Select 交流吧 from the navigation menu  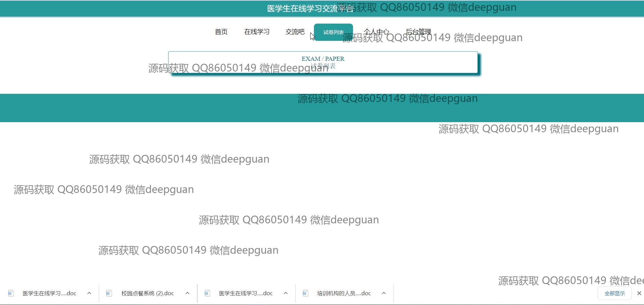point(295,32)
